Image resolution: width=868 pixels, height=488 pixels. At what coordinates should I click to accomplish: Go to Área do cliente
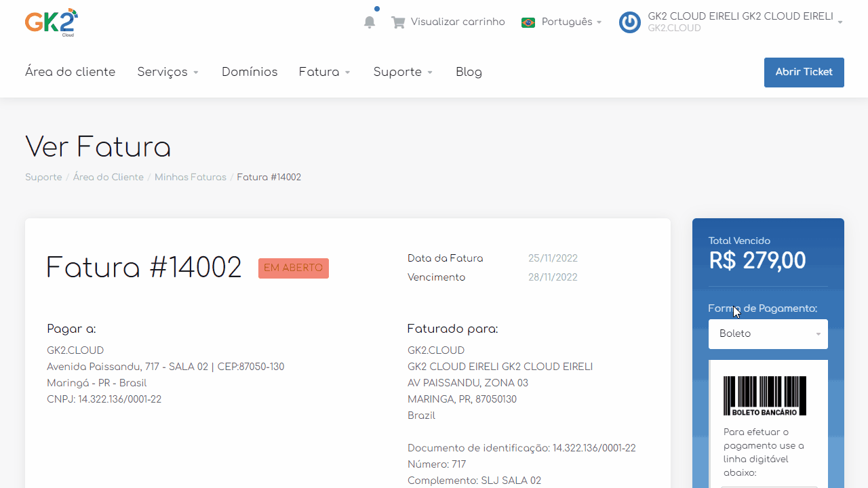click(x=71, y=72)
